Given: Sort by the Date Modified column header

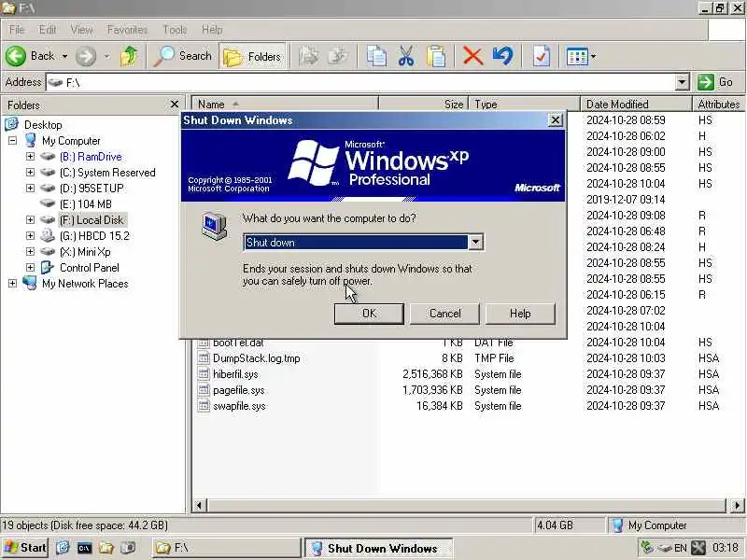Looking at the screenshot, I should coord(636,104).
